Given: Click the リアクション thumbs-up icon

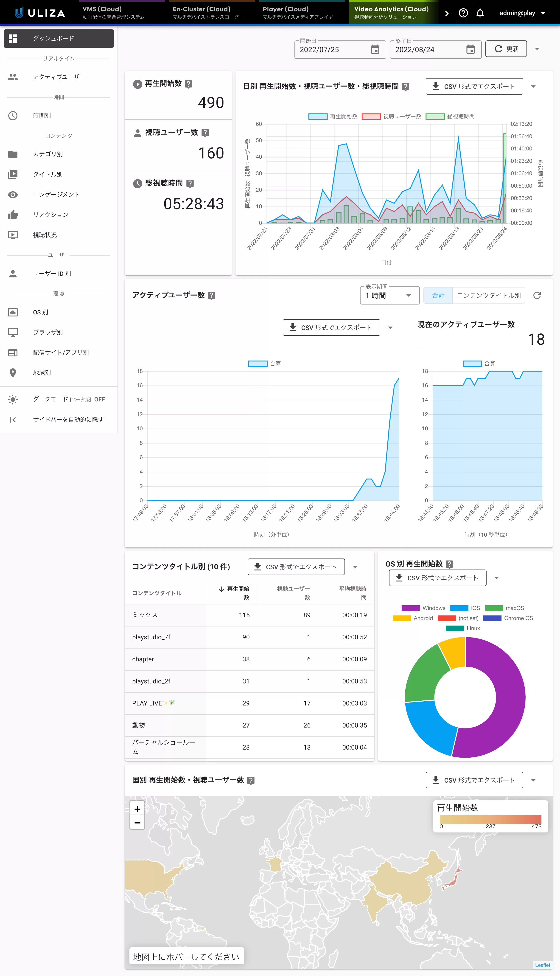Looking at the screenshot, I should 13,215.
